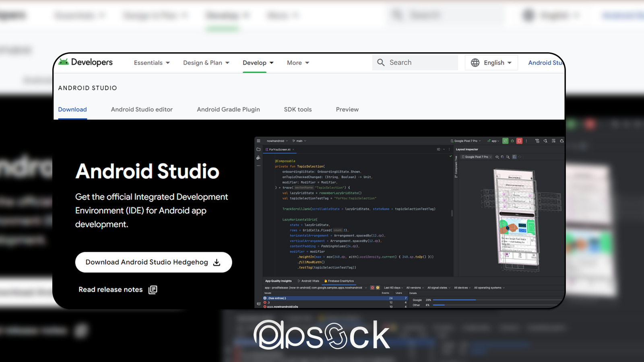Open Google Pixel 7 Pro dropdown in IDE toolbar

point(466,141)
